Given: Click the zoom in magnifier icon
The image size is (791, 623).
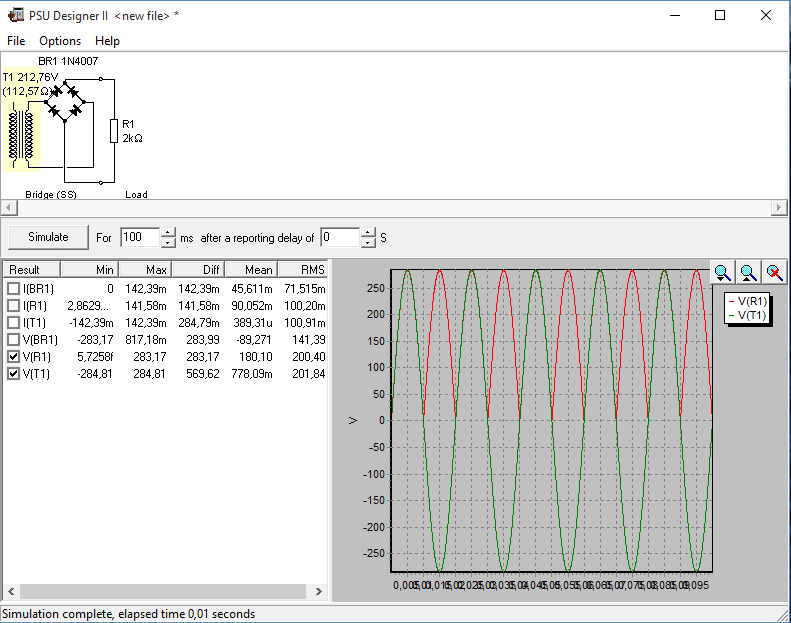Looking at the screenshot, I should (723, 273).
